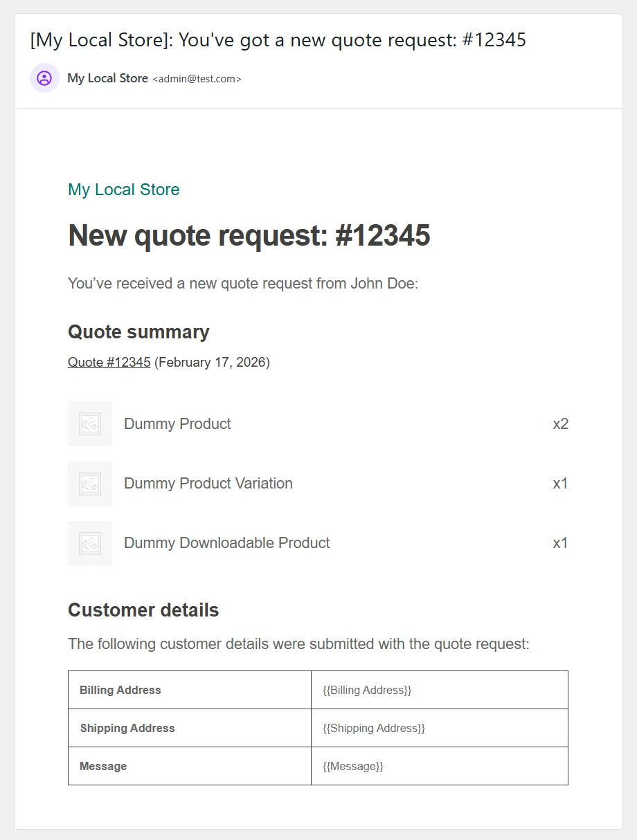
Task: Click the sender avatar icon
Action: click(x=44, y=78)
